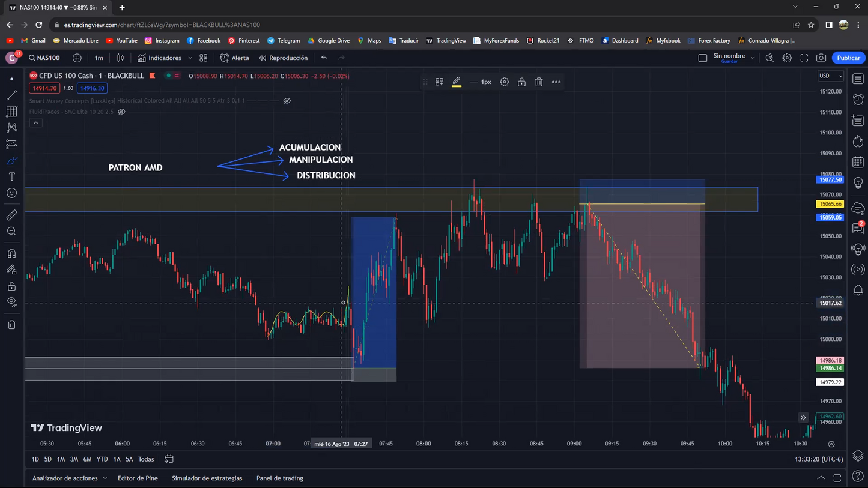This screenshot has width=868, height=488.
Task: Open the Gann and Fibonacci tools
Action: point(11,112)
